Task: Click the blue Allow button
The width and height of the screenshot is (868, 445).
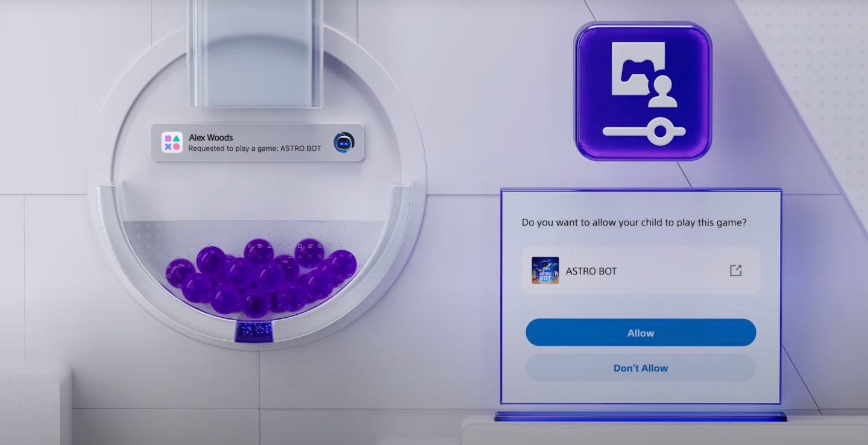Action: coord(641,333)
